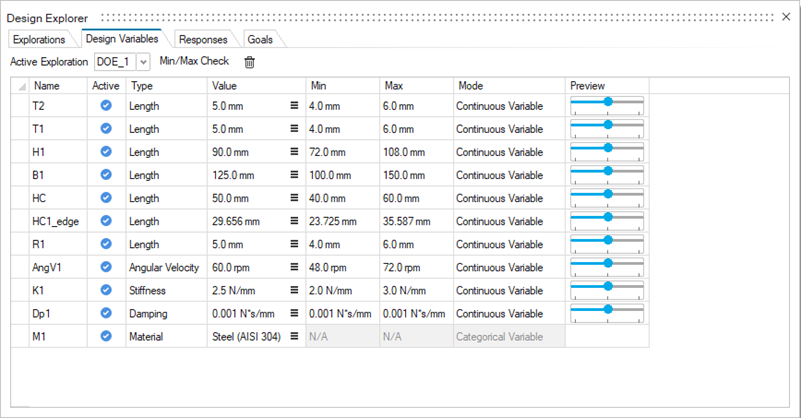
Task: Click the Goals tab
Action: [259, 40]
